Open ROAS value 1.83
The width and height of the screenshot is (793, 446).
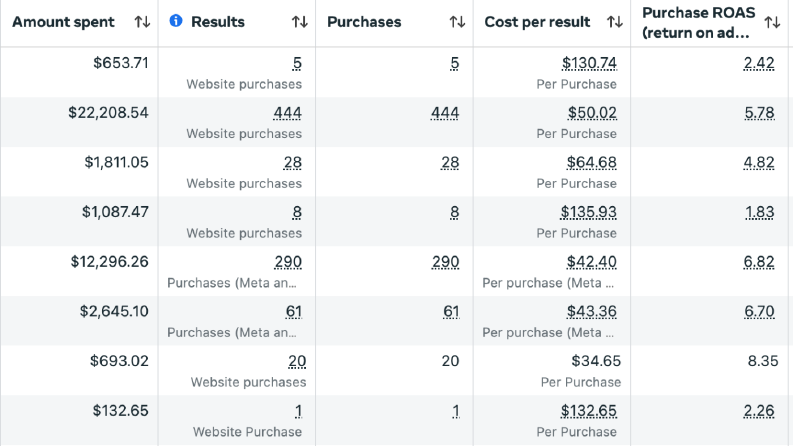[x=760, y=211]
